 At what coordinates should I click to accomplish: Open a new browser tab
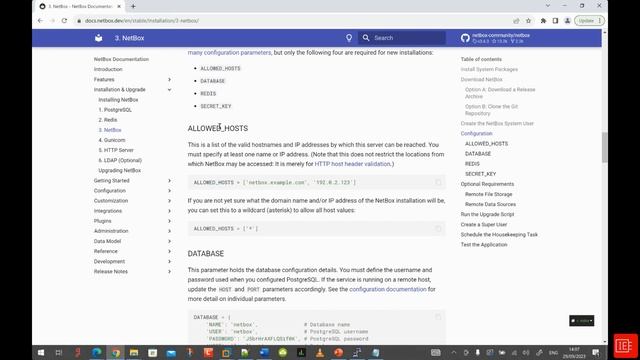(133, 6)
